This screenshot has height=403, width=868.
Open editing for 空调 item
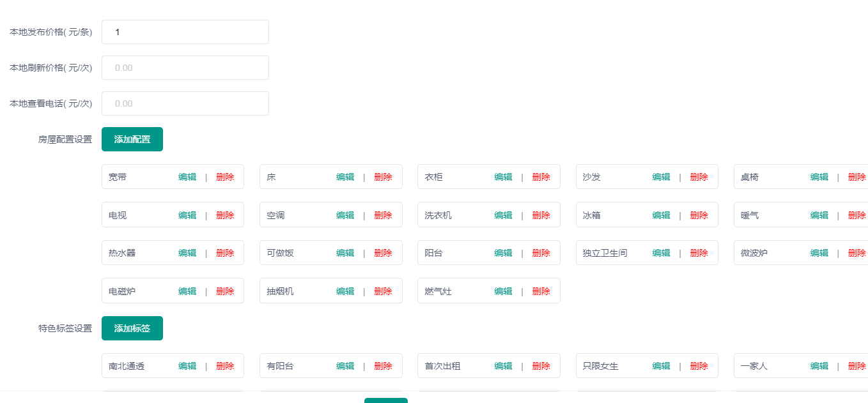point(345,215)
